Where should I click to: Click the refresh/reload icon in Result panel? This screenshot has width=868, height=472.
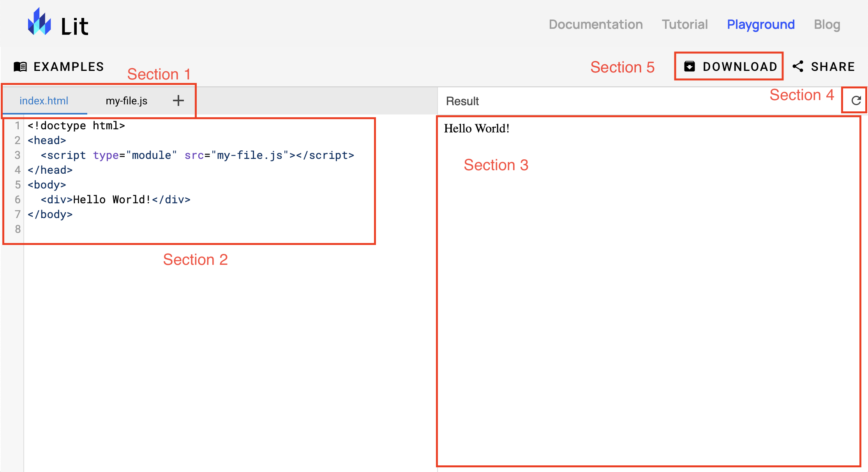[856, 101]
